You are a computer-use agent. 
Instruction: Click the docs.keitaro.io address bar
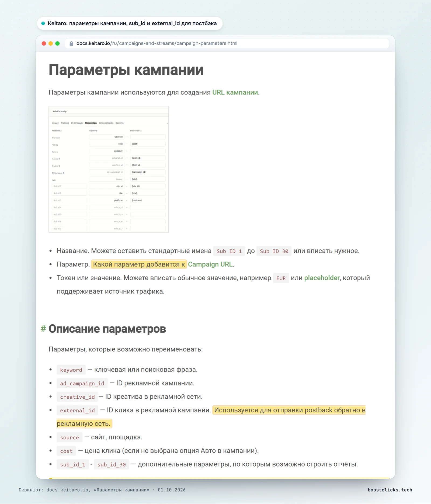[x=227, y=43]
